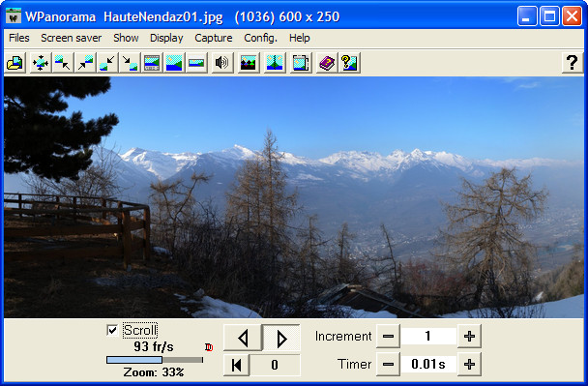Image resolution: width=588 pixels, height=386 pixels.
Task: Click the zoom slider bar
Action: pyautogui.click(x=155, y=360)
